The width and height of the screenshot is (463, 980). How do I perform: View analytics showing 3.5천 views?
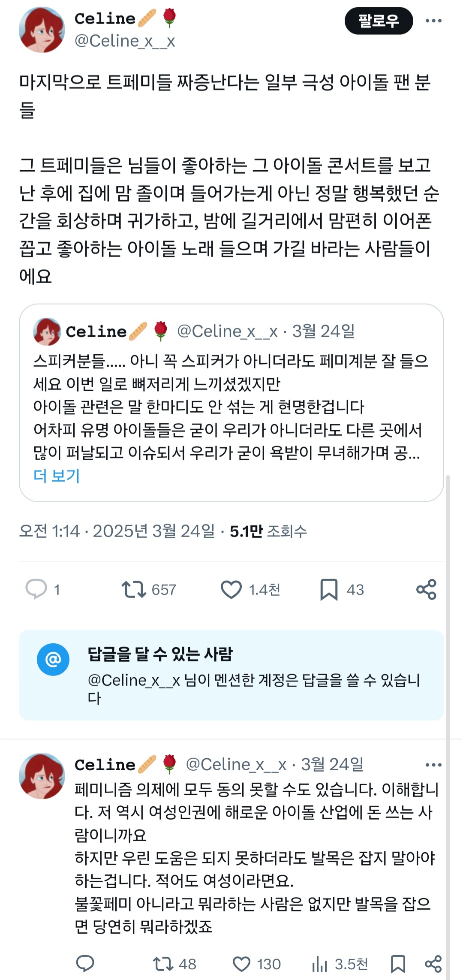pos(320,964)
